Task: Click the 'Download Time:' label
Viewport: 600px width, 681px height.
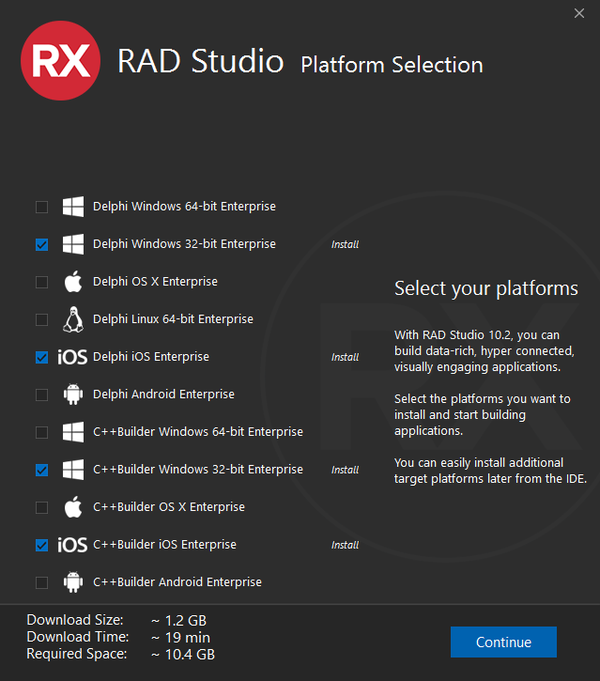Action: pos(78,637)
